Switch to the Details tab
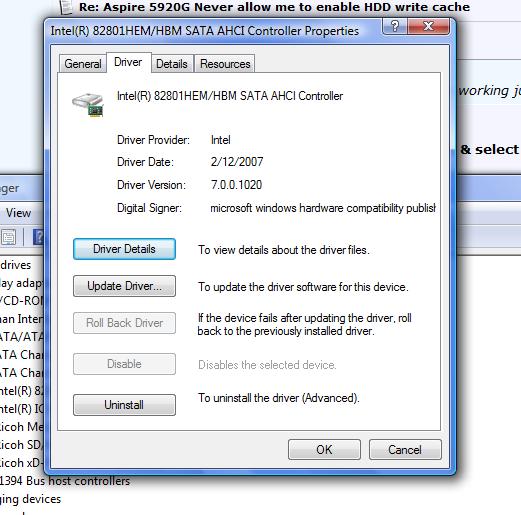 (172, 64)
